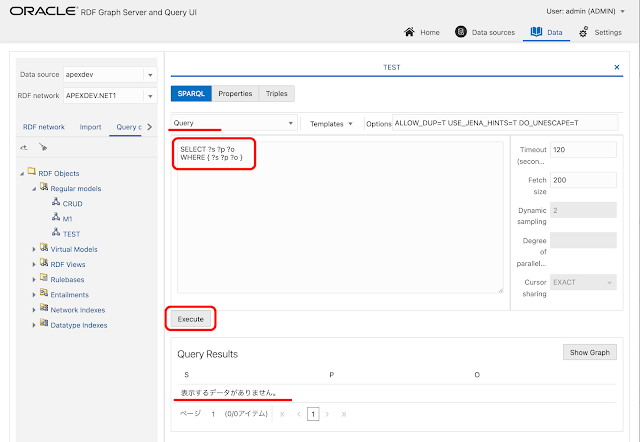
Task: Click the Data book icon
Action: point(536,31)
